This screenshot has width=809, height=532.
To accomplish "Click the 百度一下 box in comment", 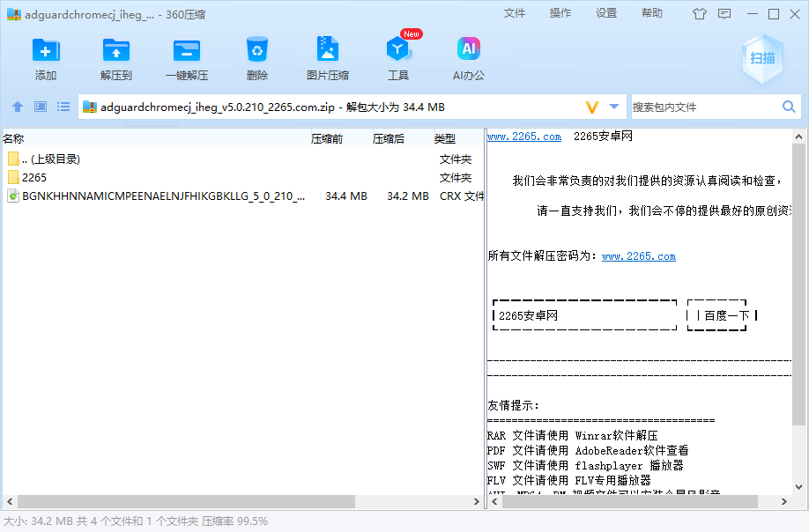I will [x=722, y=315].
